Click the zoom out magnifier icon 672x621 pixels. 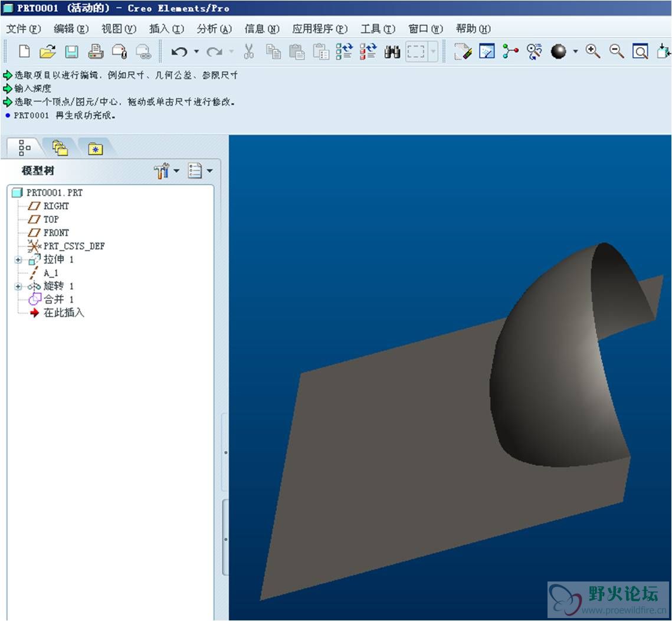(617, 52)
